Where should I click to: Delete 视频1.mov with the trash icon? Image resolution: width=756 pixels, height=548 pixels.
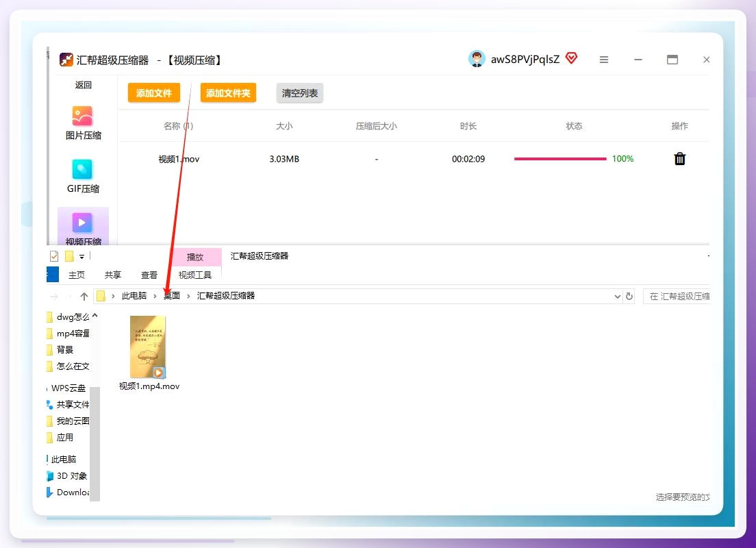tap(679, 159)
